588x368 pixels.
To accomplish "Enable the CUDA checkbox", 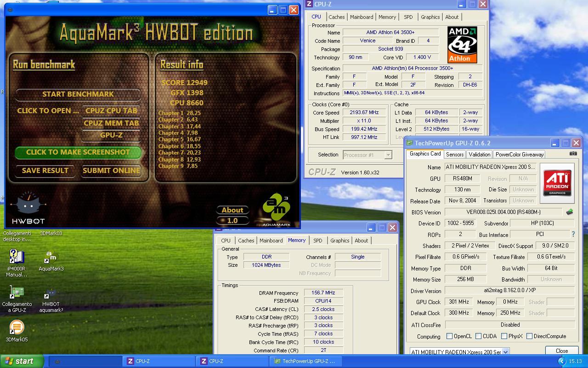I will [478, 336].
